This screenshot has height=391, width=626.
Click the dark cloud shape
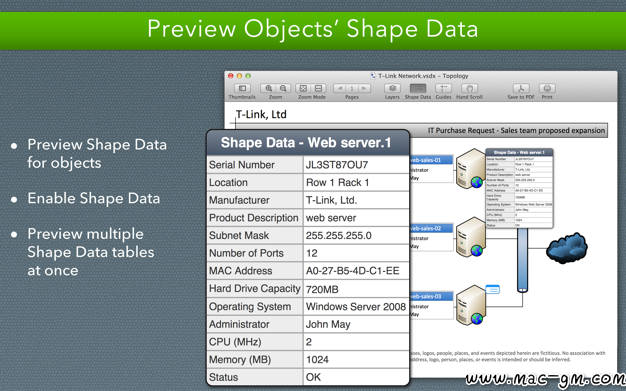[x=567, y=248]
